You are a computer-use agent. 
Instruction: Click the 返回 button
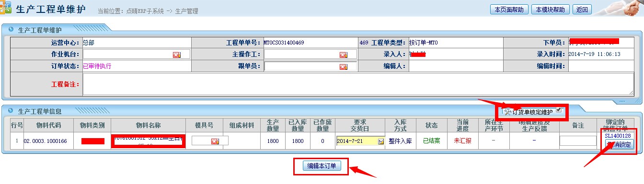[x=582, y=10]
